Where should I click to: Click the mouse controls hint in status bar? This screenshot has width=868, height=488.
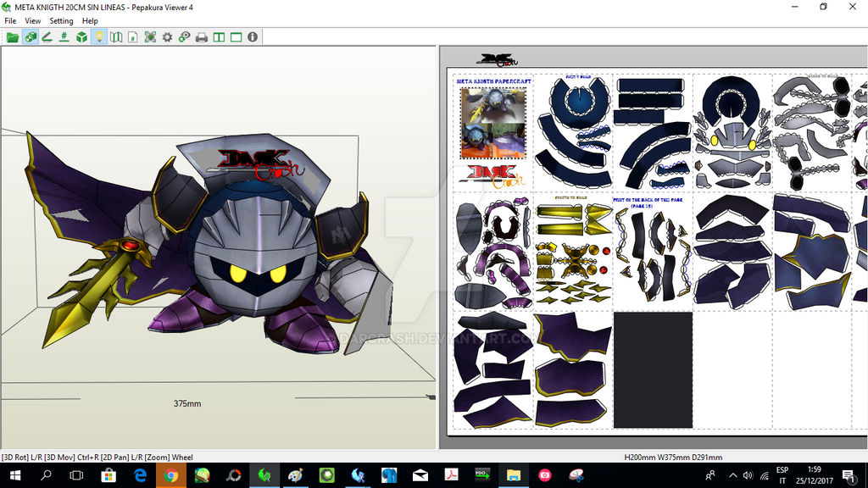pos(97,457)
